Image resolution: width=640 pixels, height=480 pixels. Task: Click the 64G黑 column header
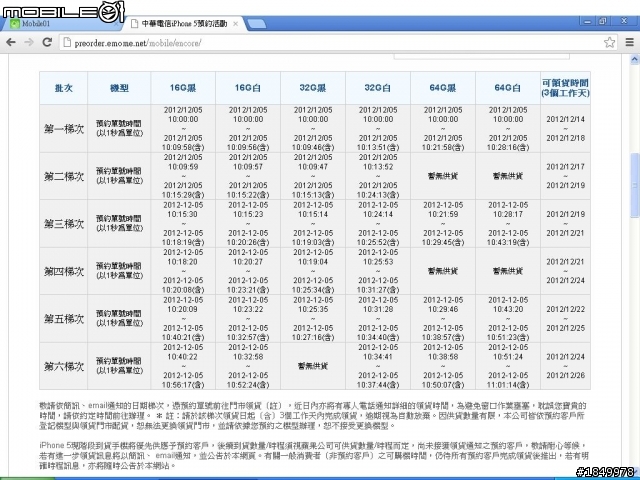click(x=442, y=88)
